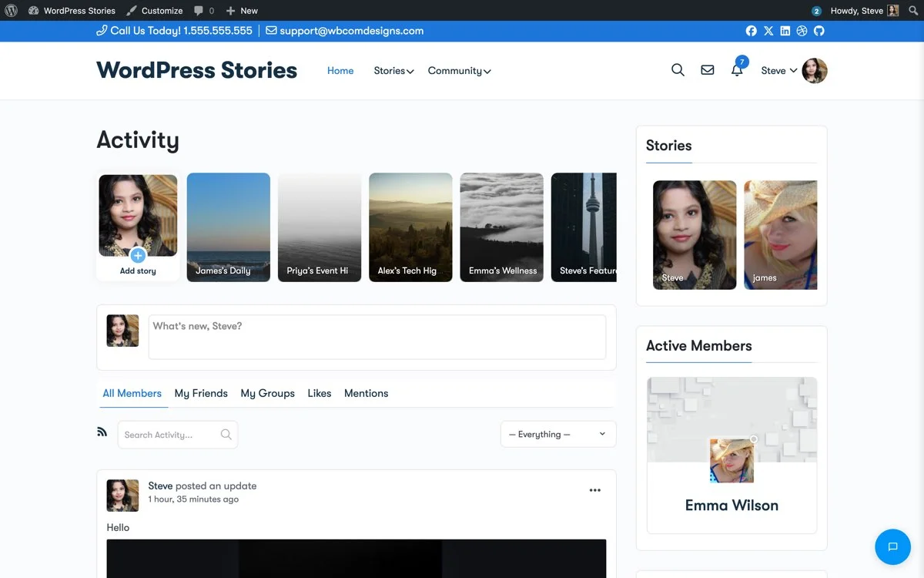Select the Mentions tab
This screenshot has width=924, height=578.
coord(366,393)
